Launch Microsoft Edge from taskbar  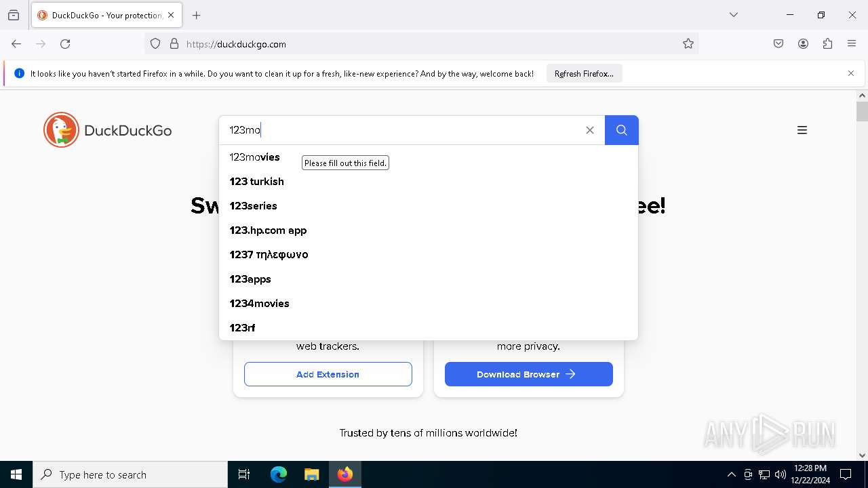(x=279, y=474)
